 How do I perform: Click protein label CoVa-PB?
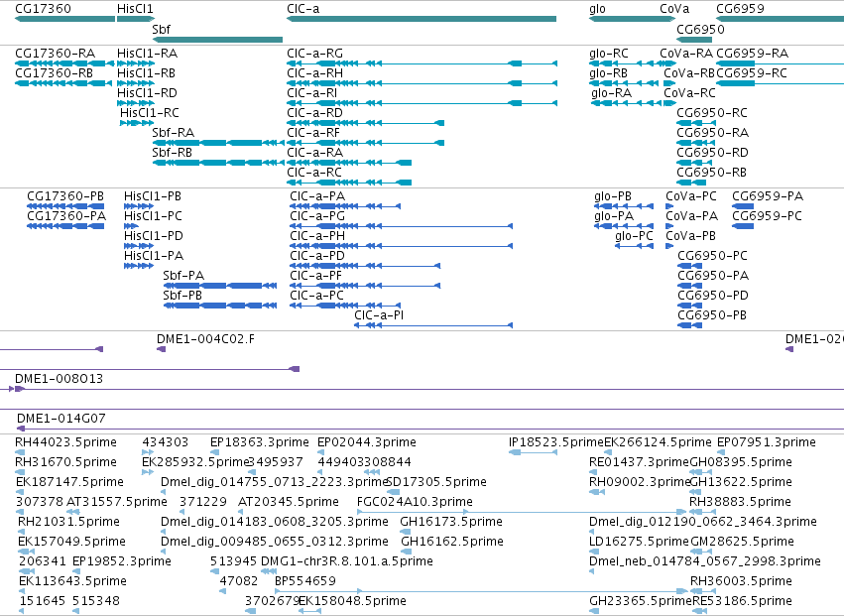(690, 236)
